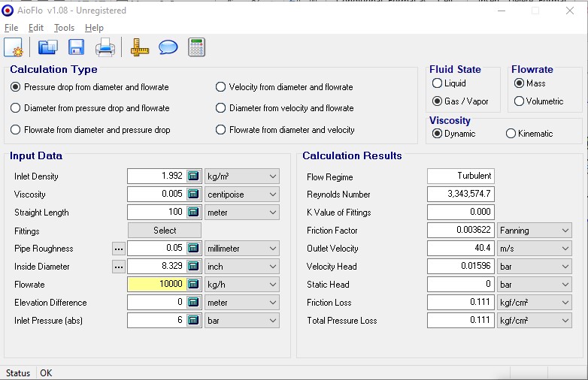This screenshot has height=380, width=588.
Task: Set viscosity type to Kinematic
Action: pyautogui.click(x=511, y=134)
